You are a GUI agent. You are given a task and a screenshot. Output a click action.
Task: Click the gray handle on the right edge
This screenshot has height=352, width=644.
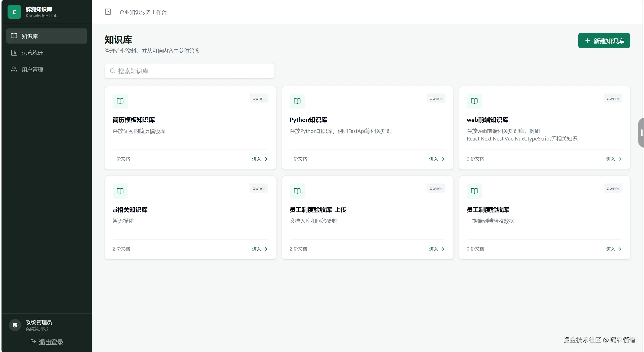coord(641,133)
